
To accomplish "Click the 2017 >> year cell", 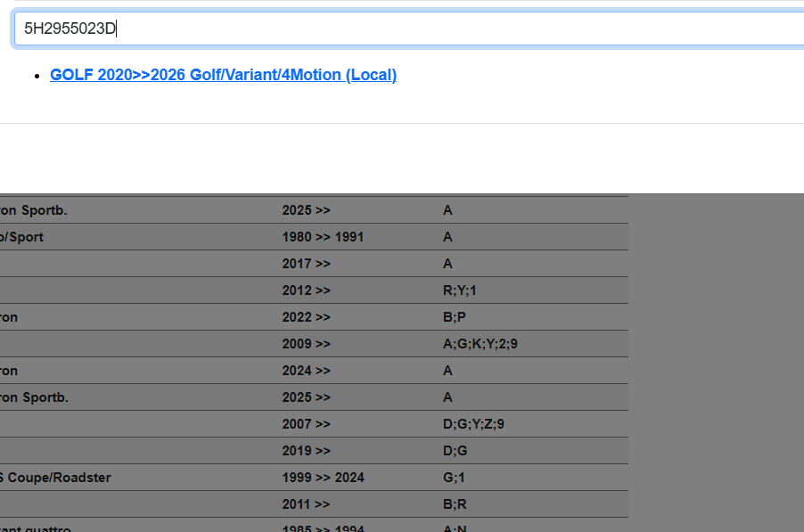I will click(x=306, y=264).
